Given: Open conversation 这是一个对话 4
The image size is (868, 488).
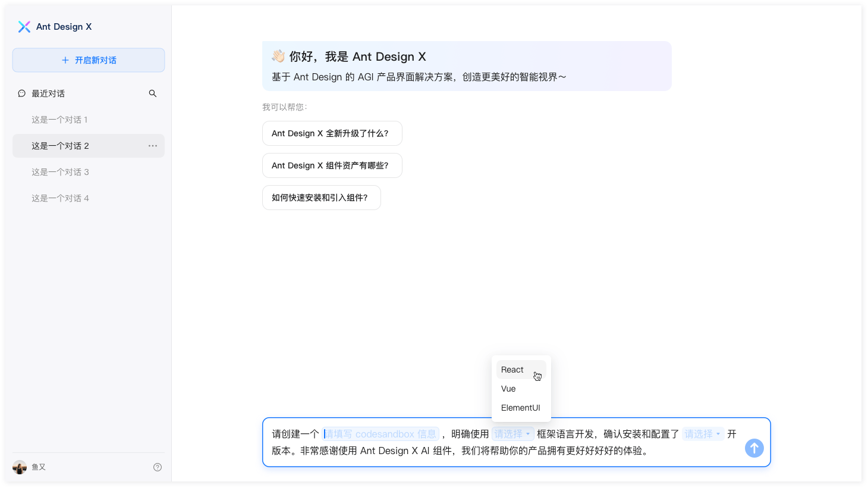Looking at the screenshot, I should click(89, 198).
